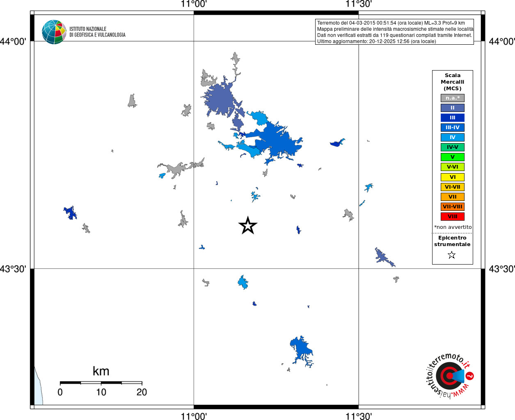
Task: Click the light blue area south of 43°30'
Action: [x=243, y=282]
